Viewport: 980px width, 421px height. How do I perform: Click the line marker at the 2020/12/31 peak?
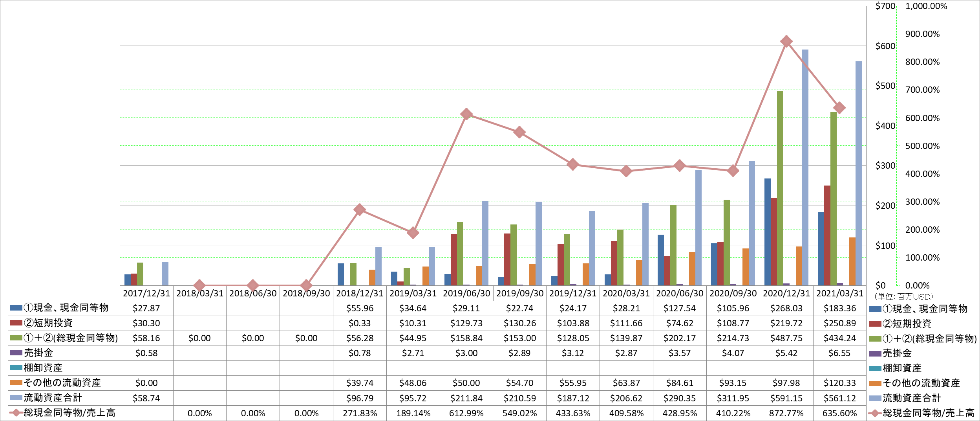point(786,41)
